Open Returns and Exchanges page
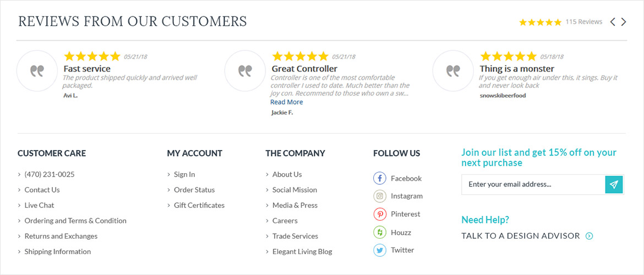644x275 pixels. (x=61, y=236)
